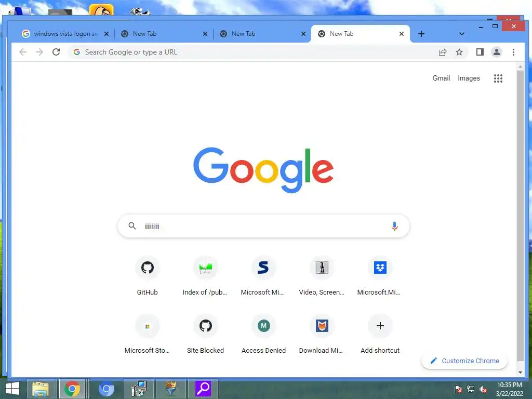Click the forward navigation arrow

coord(39,52)
